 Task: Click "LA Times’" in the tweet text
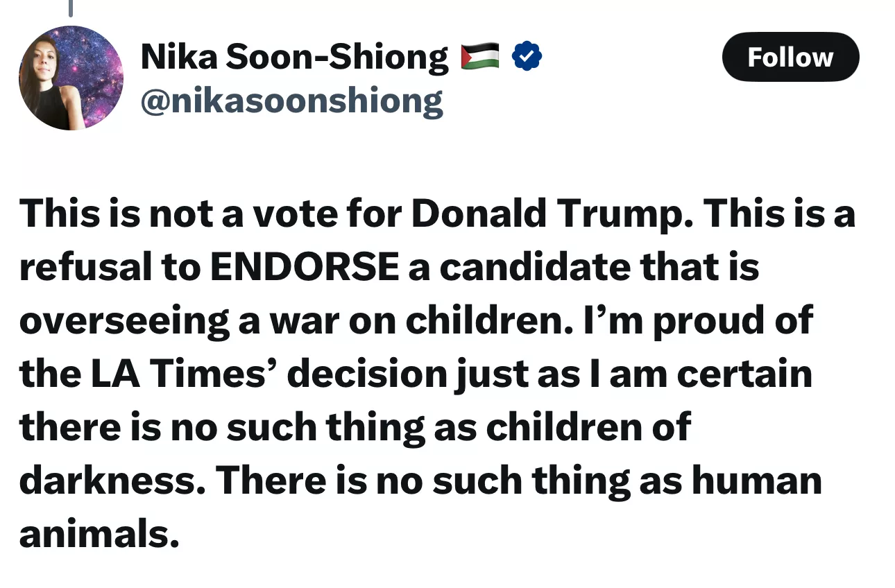[190, 374]
